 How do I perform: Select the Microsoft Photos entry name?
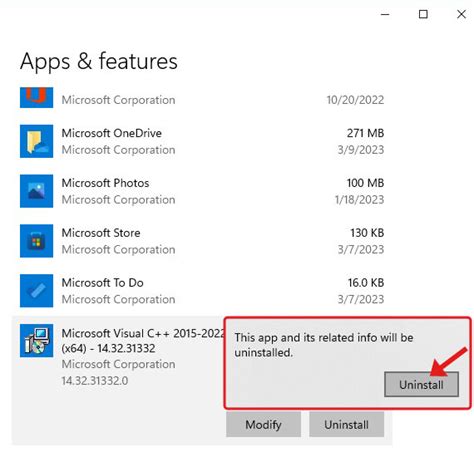105,183
